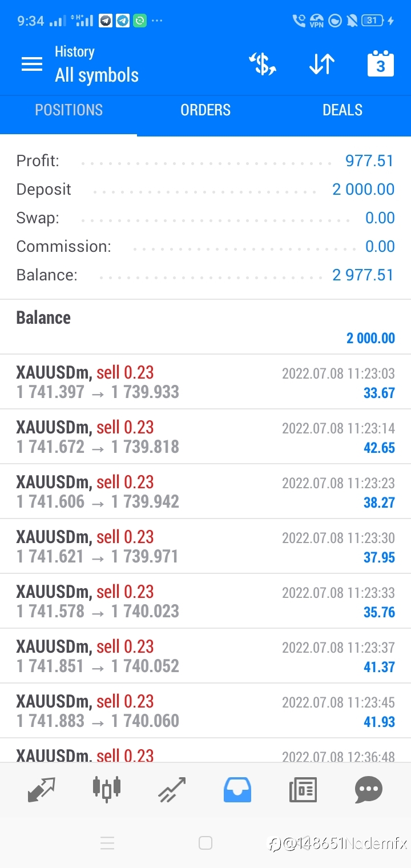Tap the sort arrows icon
The width and height of the screenshot is (411, 868).
pyautogui.click(x=322, y=64)
